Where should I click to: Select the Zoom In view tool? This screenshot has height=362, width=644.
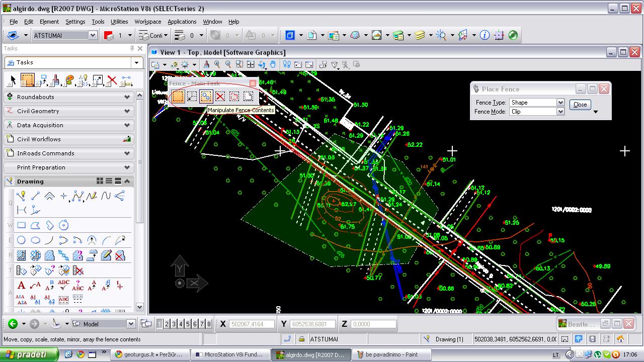(x=217, y=64)
